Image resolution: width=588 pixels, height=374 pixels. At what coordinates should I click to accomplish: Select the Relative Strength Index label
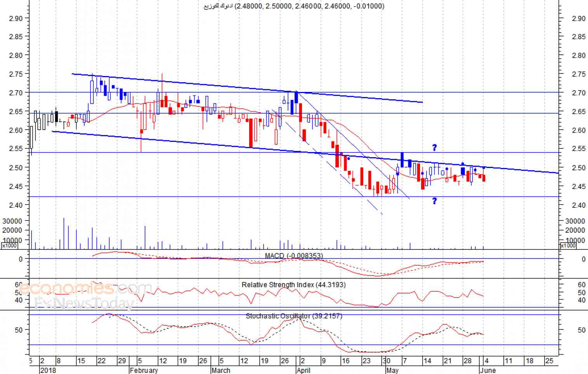coord(293,285)
